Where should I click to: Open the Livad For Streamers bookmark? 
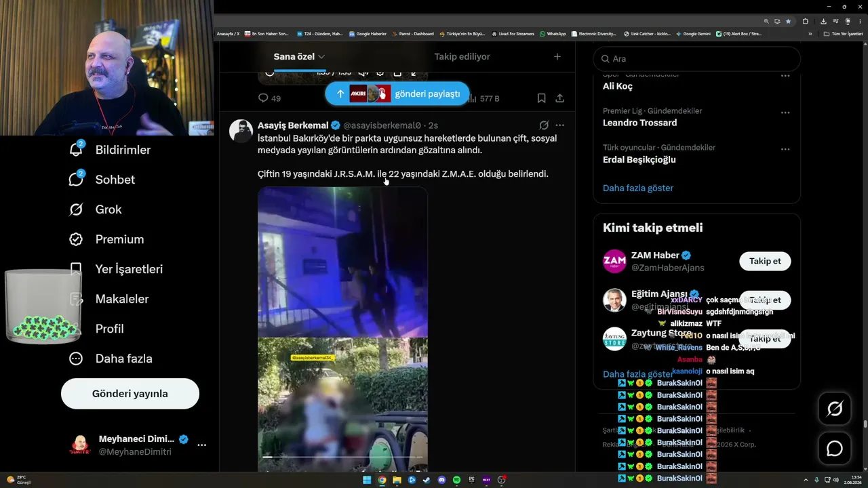coord(513,34)
